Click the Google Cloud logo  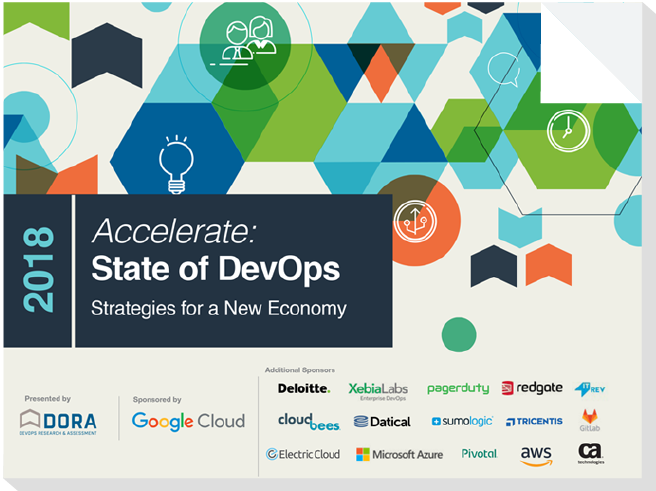pos(188,422)
